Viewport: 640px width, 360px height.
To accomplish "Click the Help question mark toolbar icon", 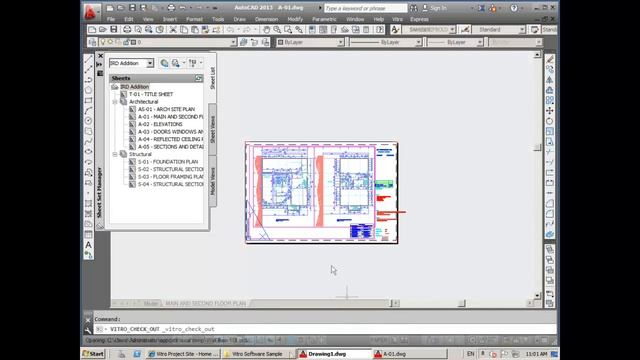I will click(x=380, y=29).
